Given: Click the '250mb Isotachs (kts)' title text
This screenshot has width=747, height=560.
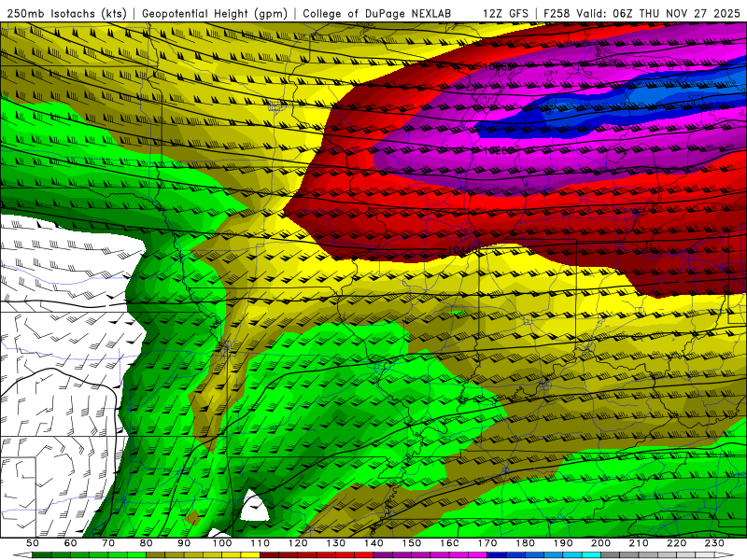Looking at the screenshot, I should [x=67, y=13].
